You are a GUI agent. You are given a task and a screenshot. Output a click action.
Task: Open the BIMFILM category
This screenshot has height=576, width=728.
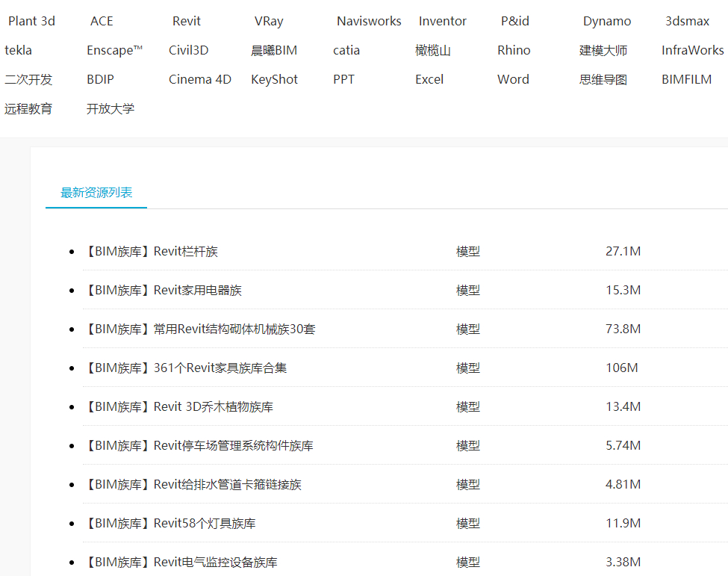tap(687, 79)
